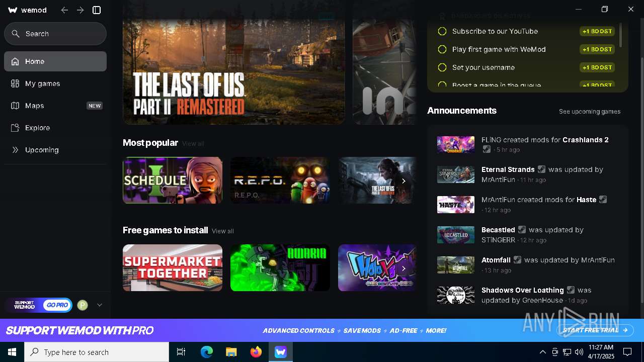View all Most popular games
The image size is (644, 362).
pyautogui.click(x=193, y=144)
